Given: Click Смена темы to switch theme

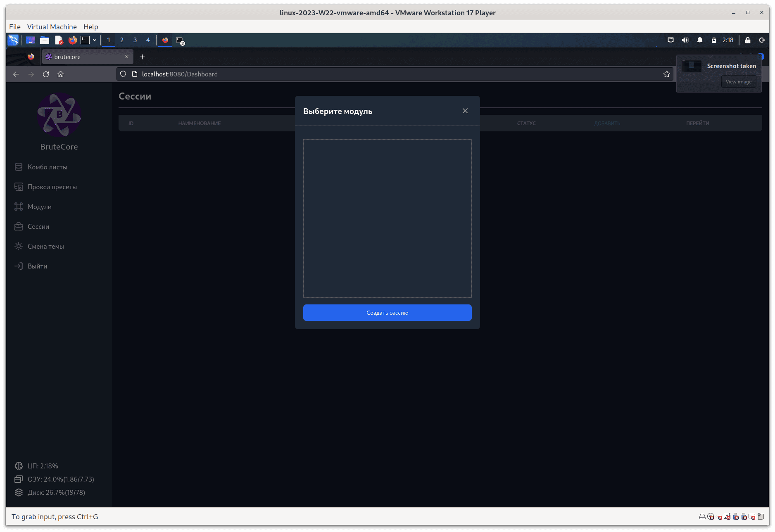Looking at the screenshot, I should pyautogui.click(x=46, y=246).
